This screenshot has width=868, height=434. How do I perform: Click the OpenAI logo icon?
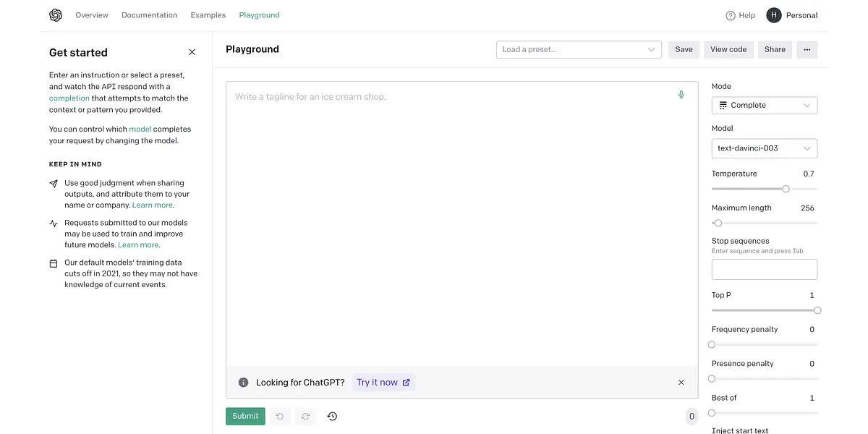(56, 15)
